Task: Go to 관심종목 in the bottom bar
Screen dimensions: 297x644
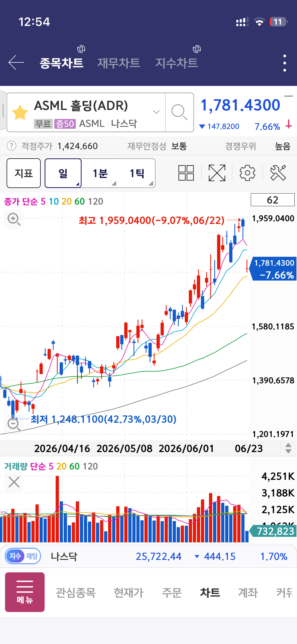Action: (76, 593)
